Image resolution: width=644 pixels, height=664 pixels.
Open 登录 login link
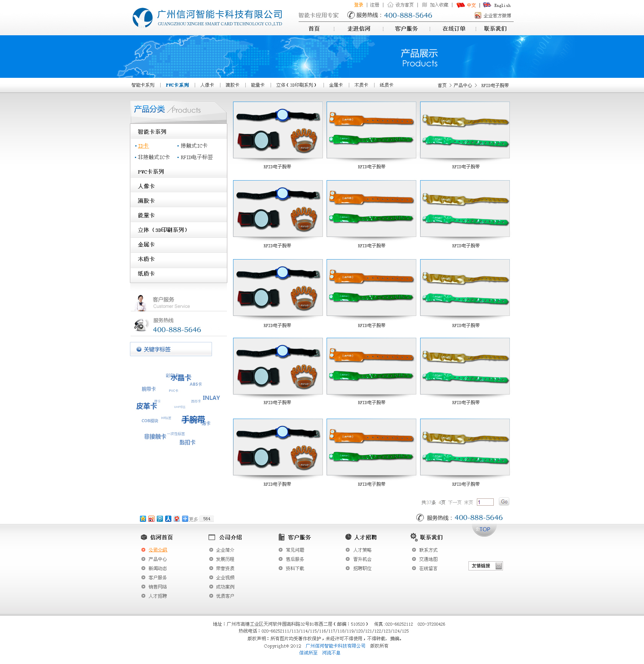[x=358, y=5]
